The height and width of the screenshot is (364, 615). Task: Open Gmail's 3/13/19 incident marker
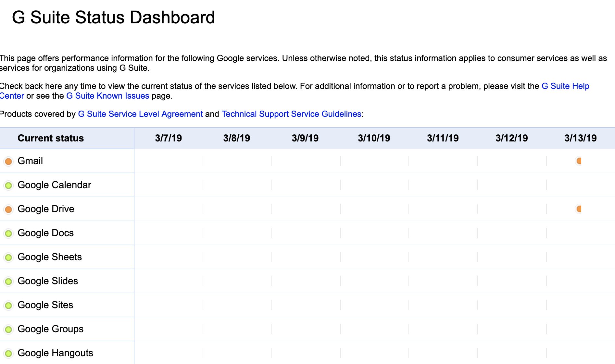coord(579,161)
